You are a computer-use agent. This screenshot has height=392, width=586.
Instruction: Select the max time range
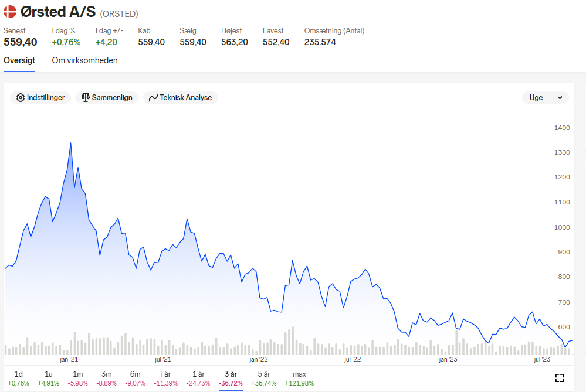coord(299,378)
